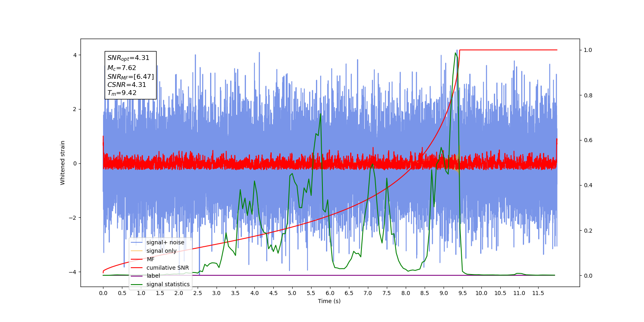
Task: Pick the green line sample beside 'signal statistics'
Action: pyautogui.click(x=137, y=284)
